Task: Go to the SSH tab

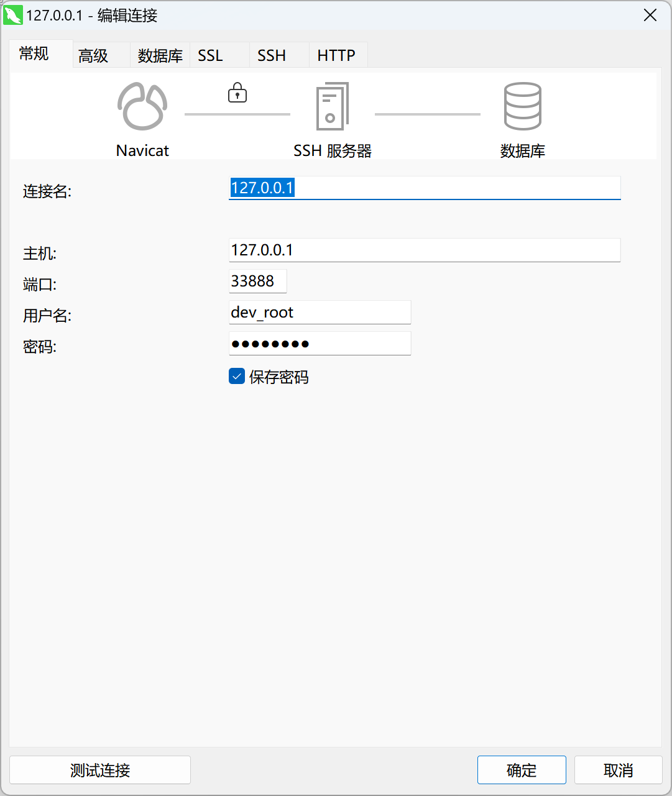Action: [272, 56]
